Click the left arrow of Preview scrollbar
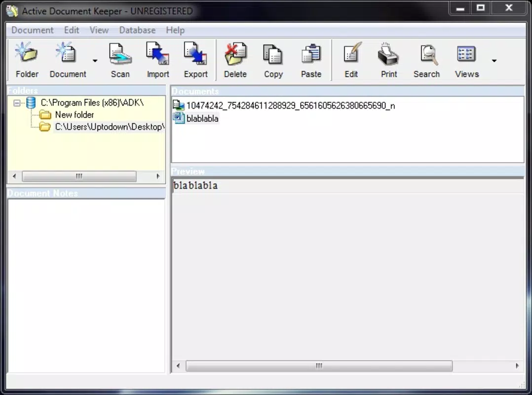This screenshot has height=395, width=532. [x=178, y=366]
